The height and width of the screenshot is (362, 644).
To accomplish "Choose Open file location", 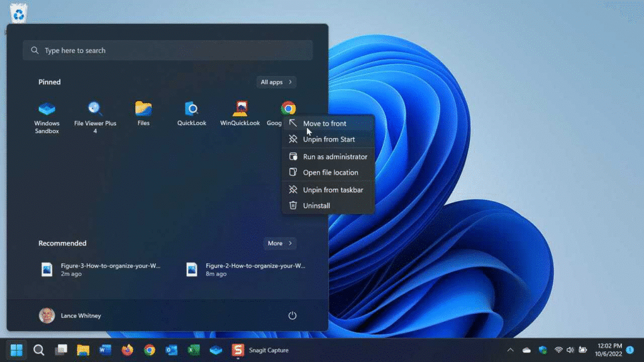I will click(328, 172).
